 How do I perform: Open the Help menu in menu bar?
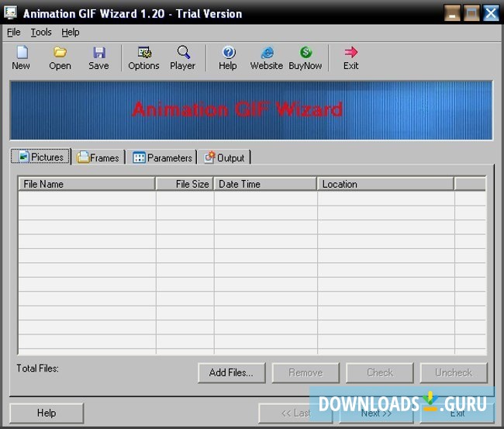(71, 32)
